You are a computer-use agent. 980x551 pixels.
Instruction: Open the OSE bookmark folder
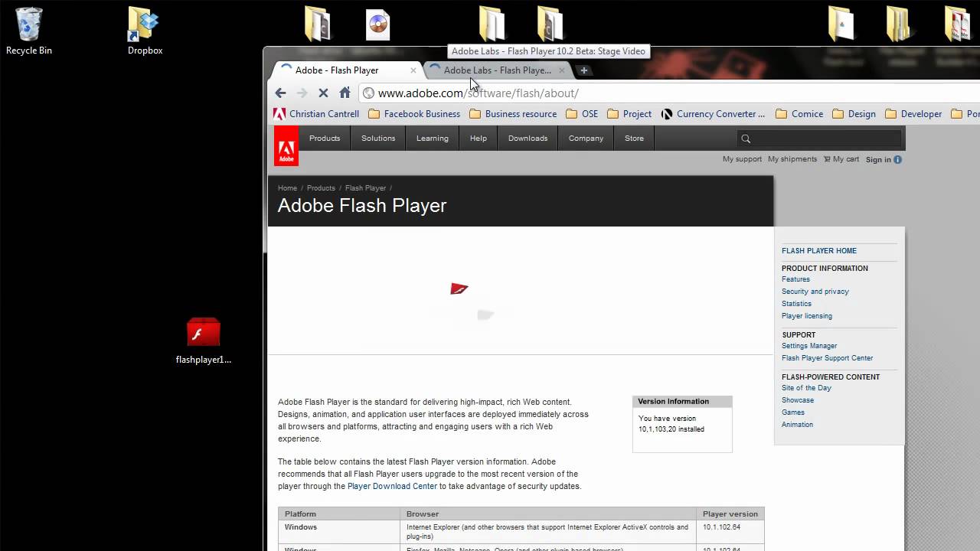click(x=582, y=114)
